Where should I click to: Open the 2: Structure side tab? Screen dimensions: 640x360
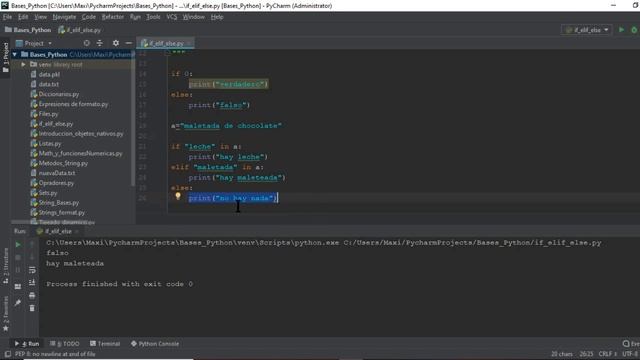[5, 266]
